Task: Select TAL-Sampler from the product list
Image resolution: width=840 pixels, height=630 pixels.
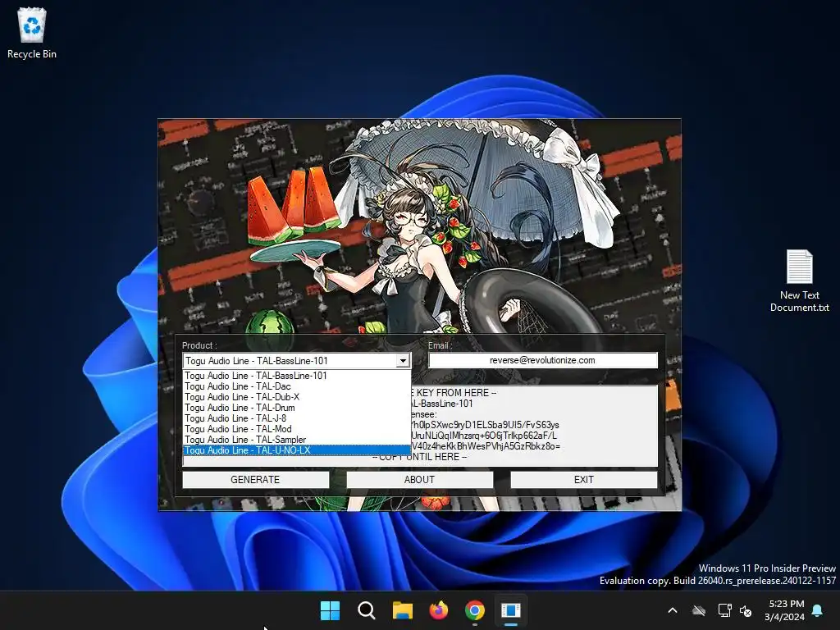Action: coord(297,440)
